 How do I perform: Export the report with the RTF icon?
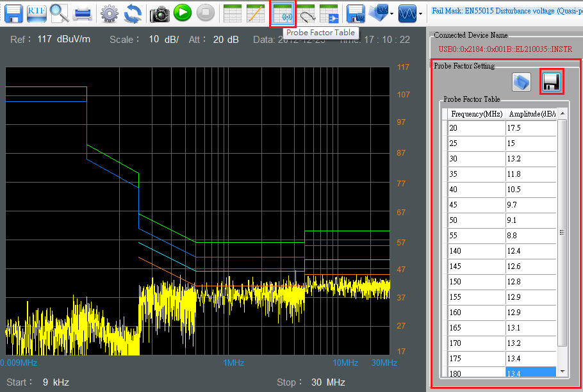[x=37, y=13]
